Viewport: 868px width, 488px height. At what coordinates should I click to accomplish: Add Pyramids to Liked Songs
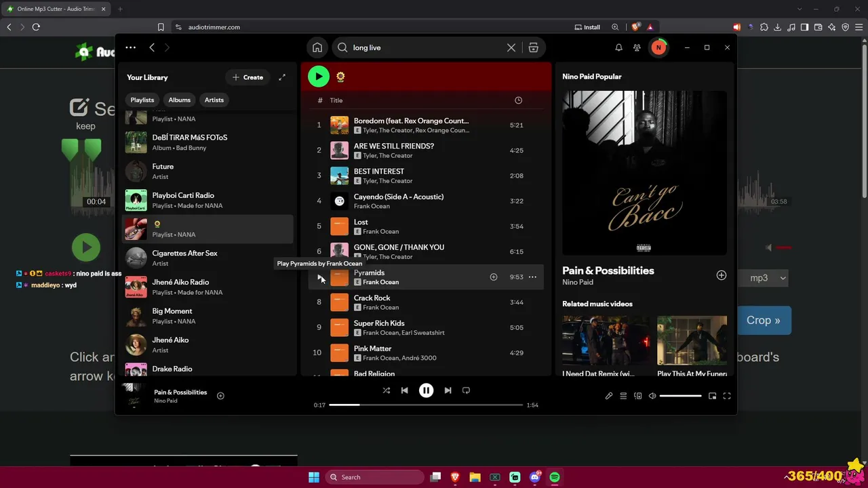click(494, 277)
